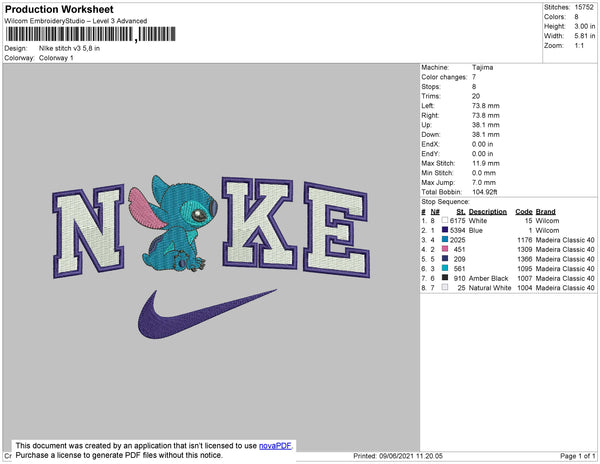The height and width of the screenshot is (464, 600).
Task: Click the 'St.' column header
Action: point(461,212)
